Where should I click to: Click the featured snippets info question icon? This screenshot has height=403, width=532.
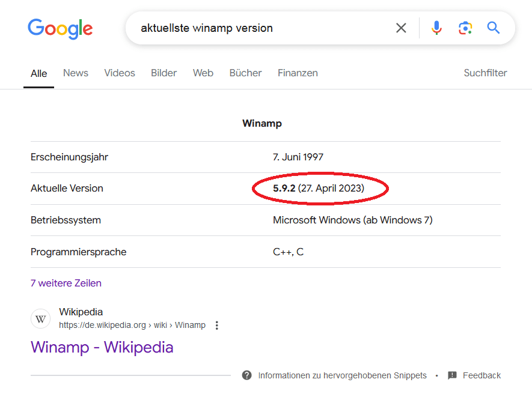tap(246, 375)
